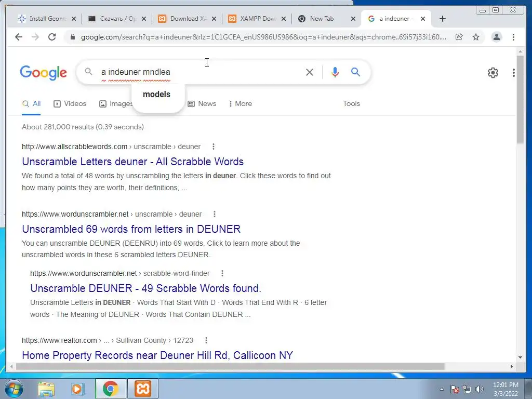Submit search with the blue magnifier icon
532x399 pixels.
pos(355,72)
